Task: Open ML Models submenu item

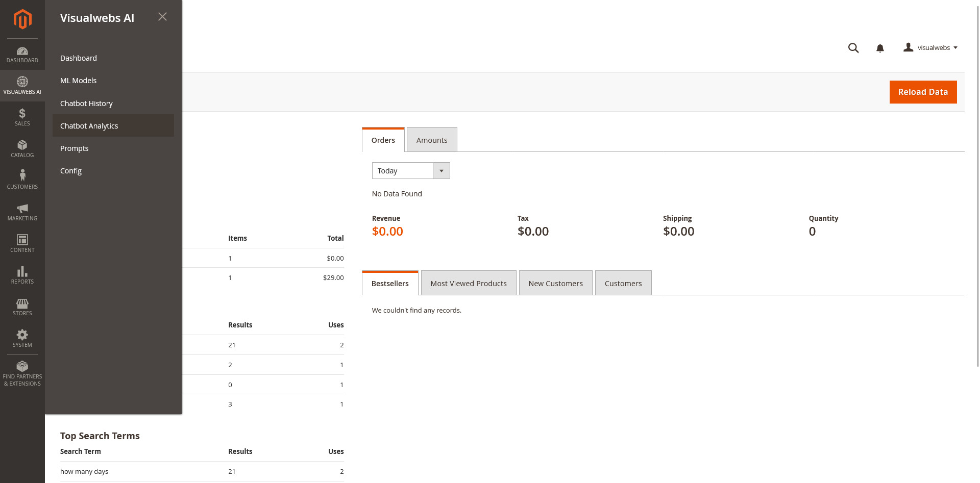Action: 113,81
